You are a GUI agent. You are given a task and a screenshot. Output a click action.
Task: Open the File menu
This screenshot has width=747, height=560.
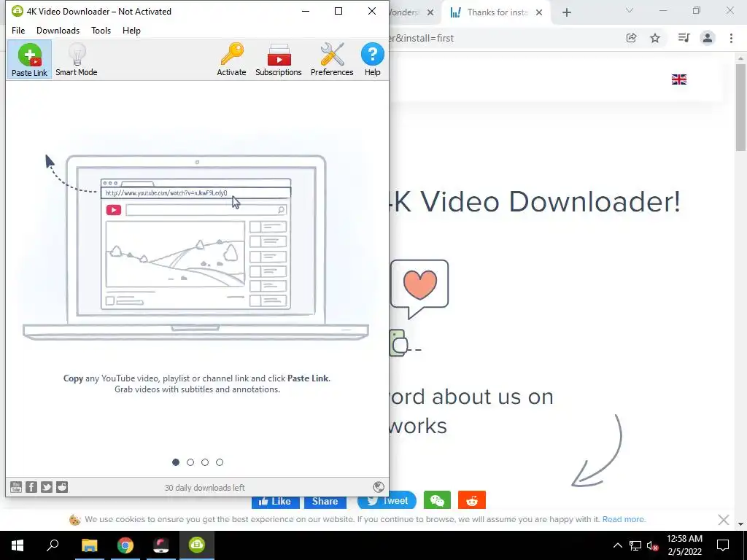(x=18, y=31)
